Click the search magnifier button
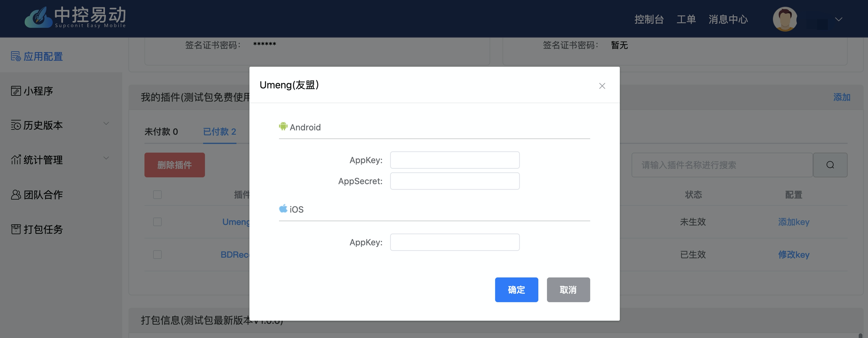Screen dimensions: 868x338 [x=830, y=165]
